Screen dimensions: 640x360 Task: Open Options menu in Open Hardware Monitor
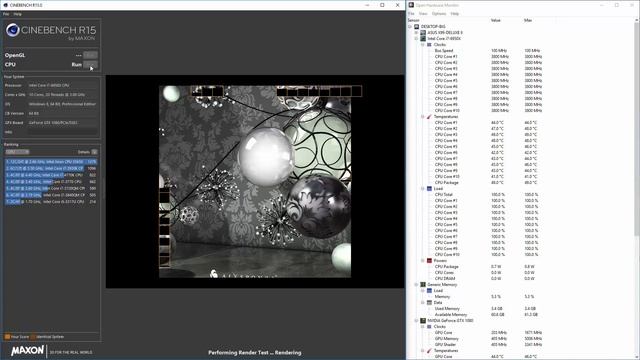tap(439, 13)
